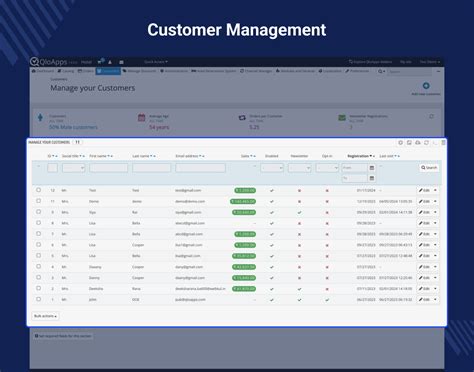The width and height of the screenshot is (474, 372).
Task: Click the green sales badge for Demo
Action: [243, 201]
